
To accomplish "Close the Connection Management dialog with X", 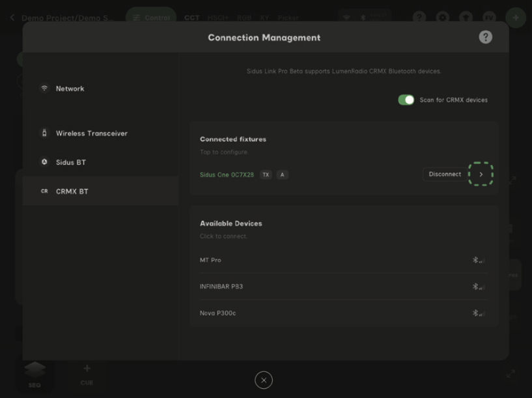I will tap(264, 380).
